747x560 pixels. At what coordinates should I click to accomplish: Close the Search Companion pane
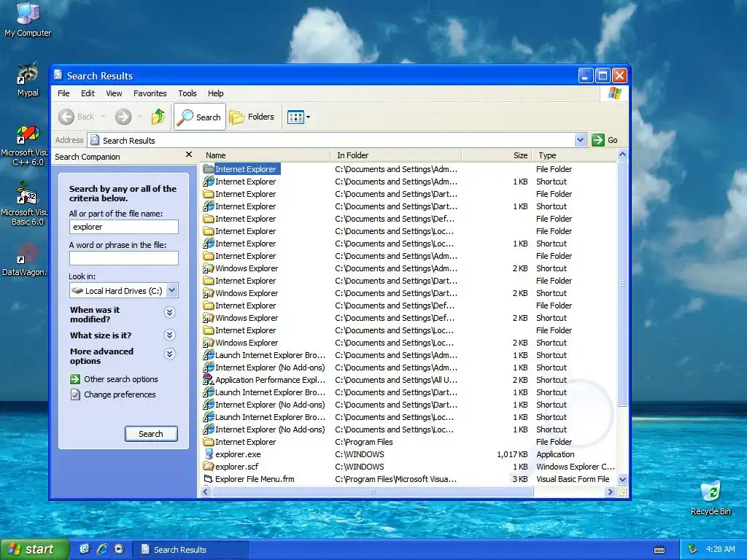[189, 155]
